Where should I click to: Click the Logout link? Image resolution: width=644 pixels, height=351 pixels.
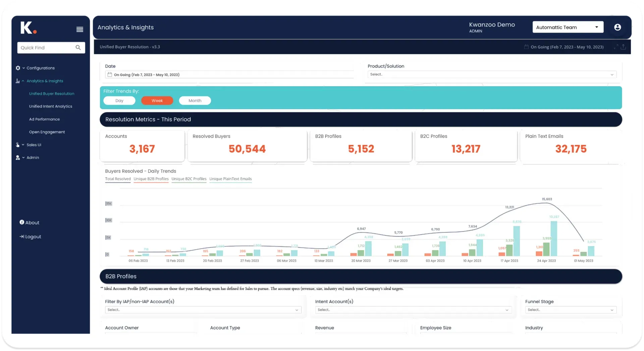pyautogui.click(x=33, y=236)
